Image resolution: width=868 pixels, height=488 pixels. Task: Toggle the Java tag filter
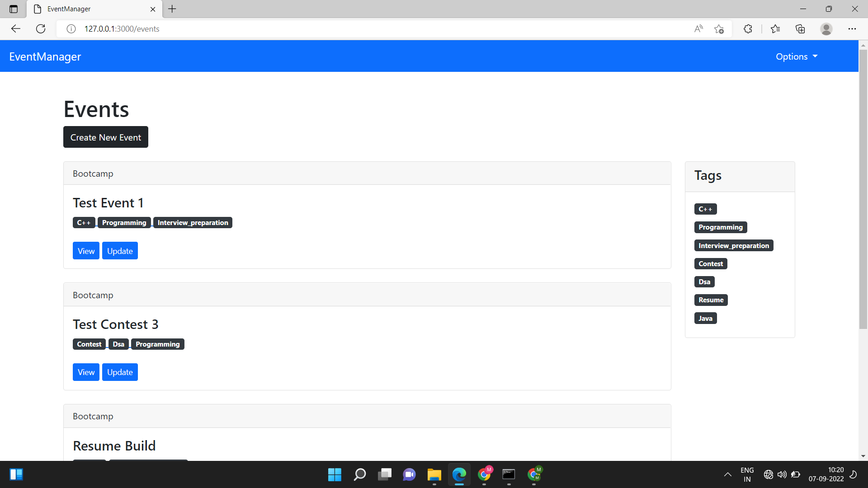click(x=705, y=318)
